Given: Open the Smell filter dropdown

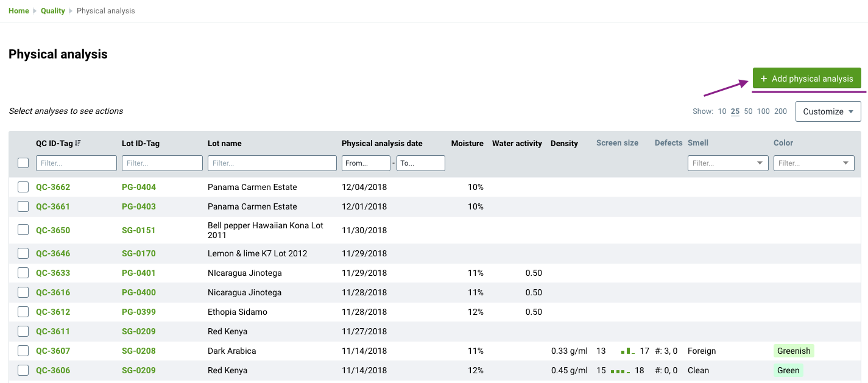Looking at the screenshot, I should [x=728, y=163].
